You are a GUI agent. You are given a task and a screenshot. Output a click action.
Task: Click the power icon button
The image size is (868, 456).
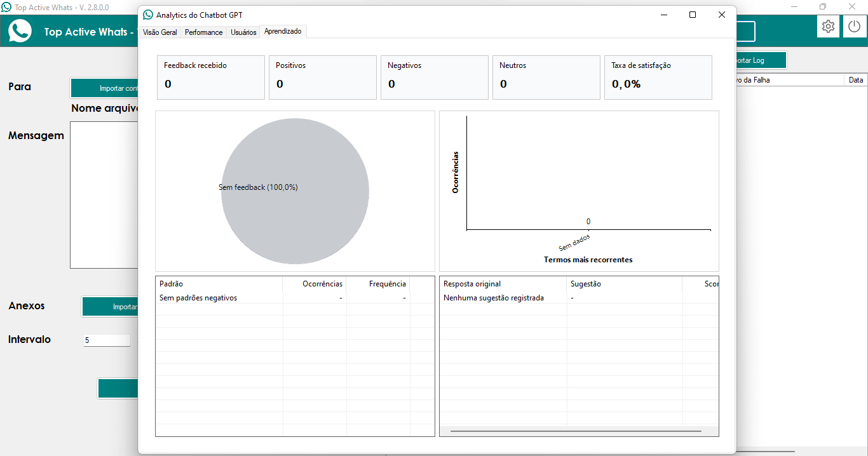click(x=855, y=27)
